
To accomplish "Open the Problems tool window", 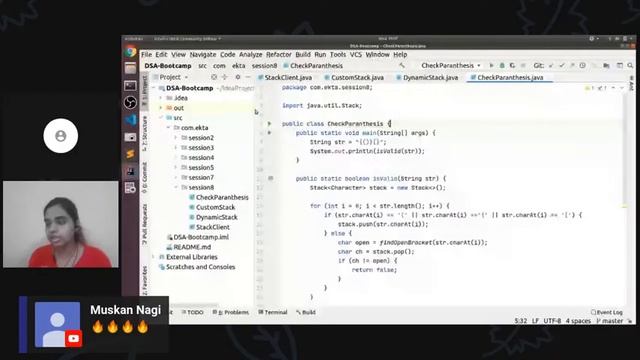I will coord(231,312).
